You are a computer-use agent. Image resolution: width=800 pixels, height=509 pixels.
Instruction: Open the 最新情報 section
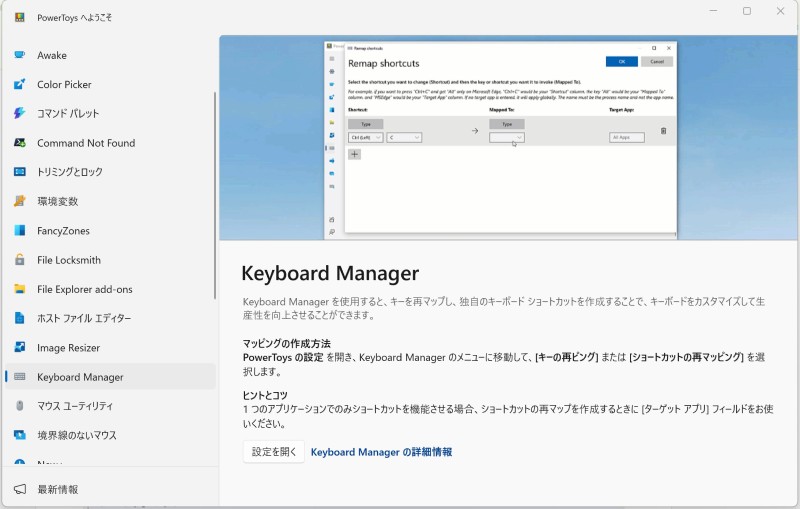110,489
